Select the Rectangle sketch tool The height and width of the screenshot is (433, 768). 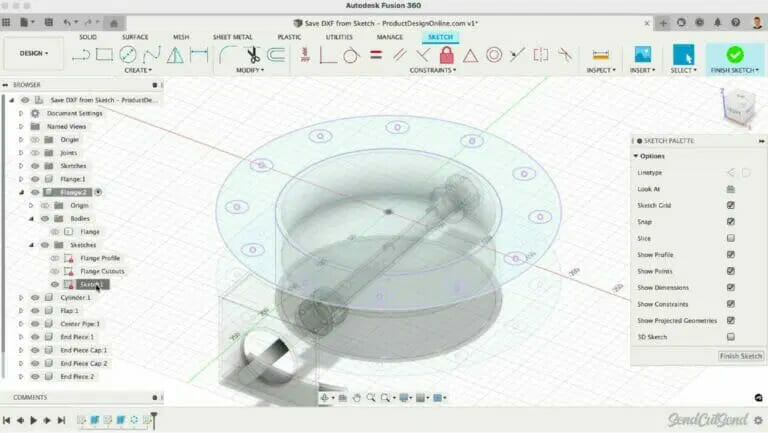click(104, 55)
